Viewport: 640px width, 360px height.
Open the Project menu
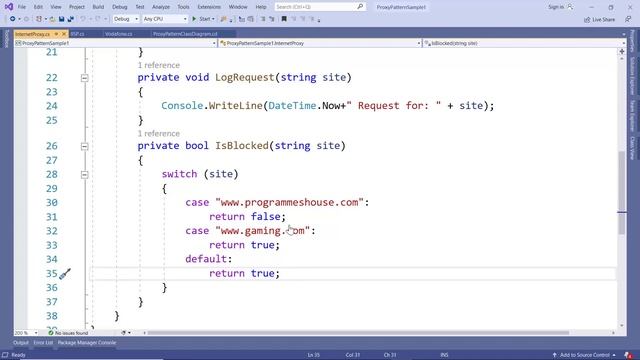point(77,7)
